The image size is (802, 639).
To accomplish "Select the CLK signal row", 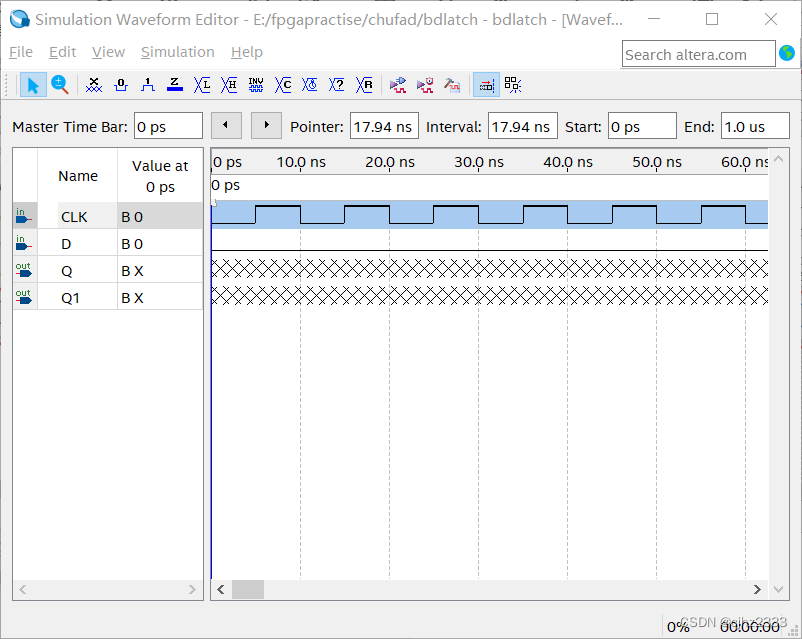I will (108, 216).
